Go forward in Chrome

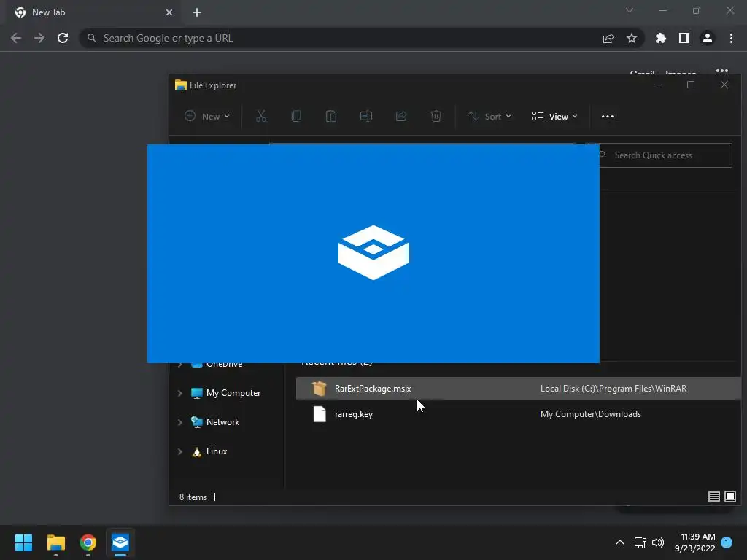[x=39, y=38]
